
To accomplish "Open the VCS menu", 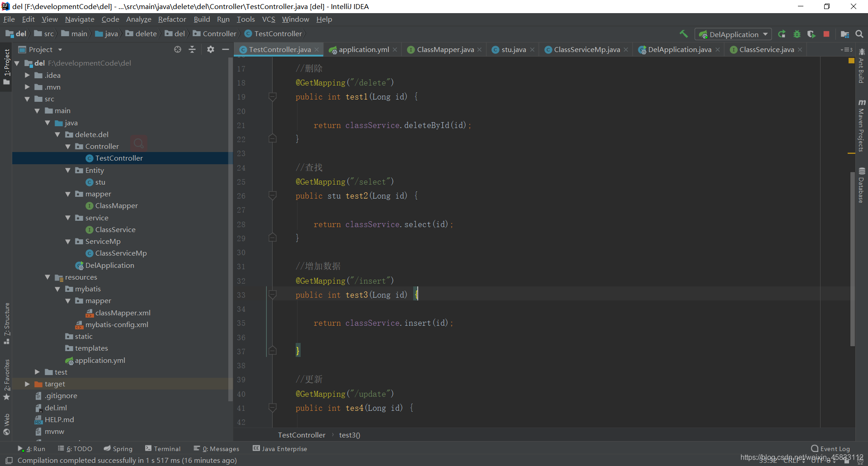I will pyautogui.click(x=269, y=19).
